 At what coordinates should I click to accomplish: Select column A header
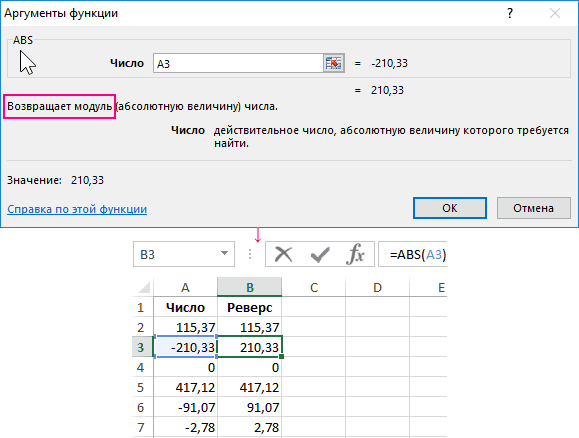tap(185, 287)
